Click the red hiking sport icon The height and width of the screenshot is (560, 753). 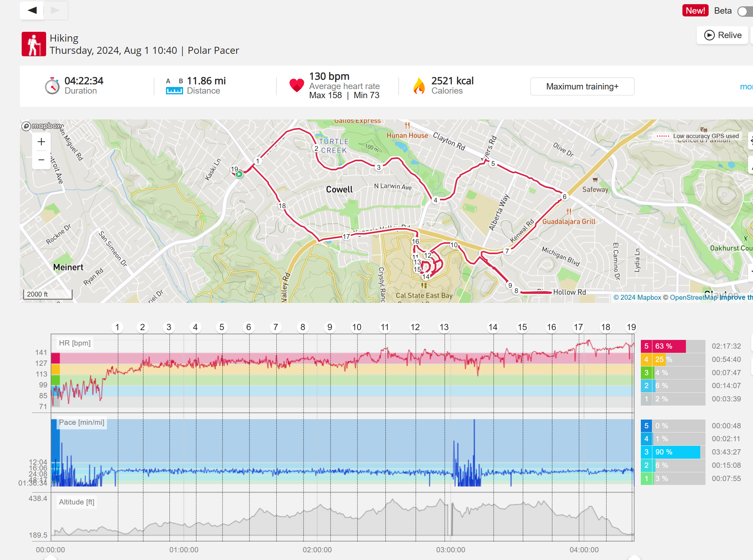[34, 44]
